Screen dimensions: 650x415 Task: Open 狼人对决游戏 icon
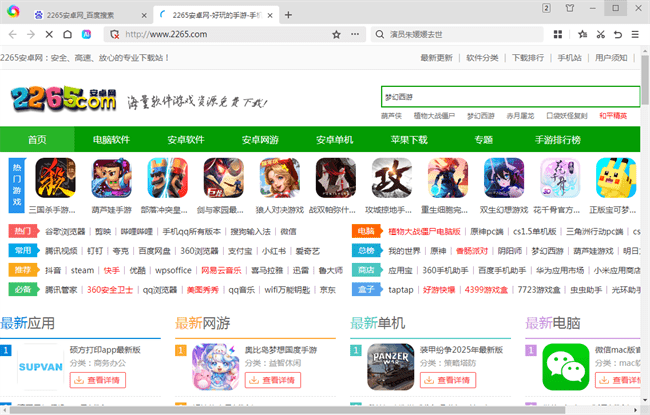[280, 177]
